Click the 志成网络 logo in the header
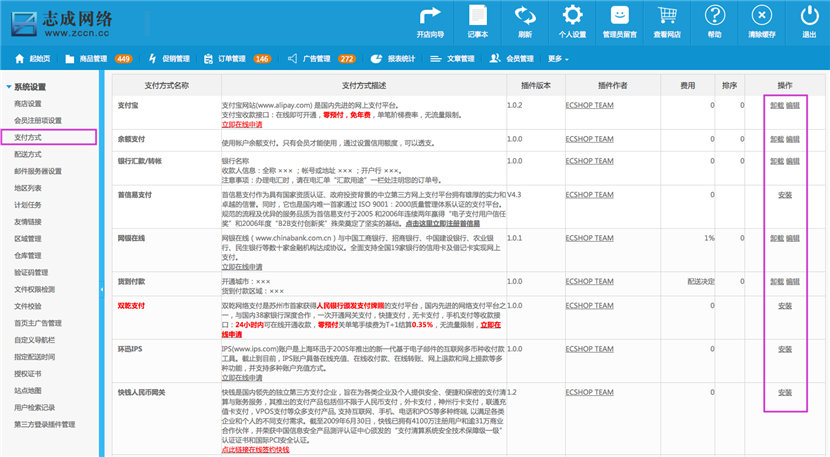The image size is (830, 457). (61, 24)
